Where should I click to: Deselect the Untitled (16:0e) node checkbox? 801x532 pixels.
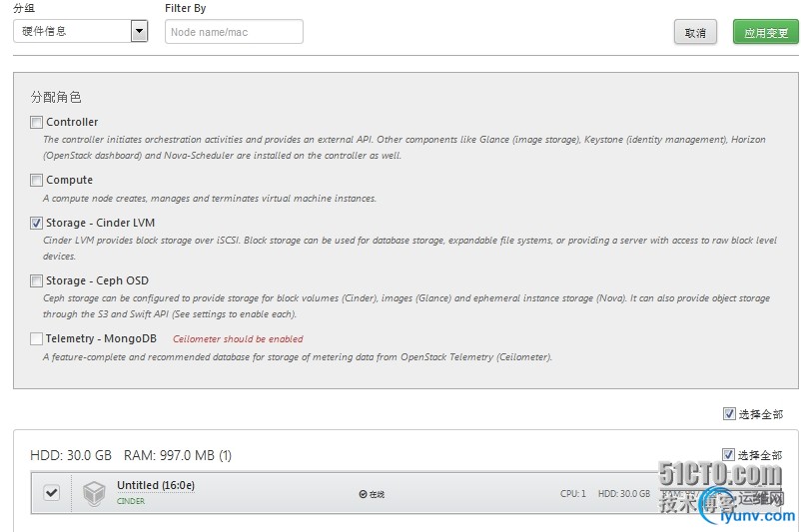[52, 492]
